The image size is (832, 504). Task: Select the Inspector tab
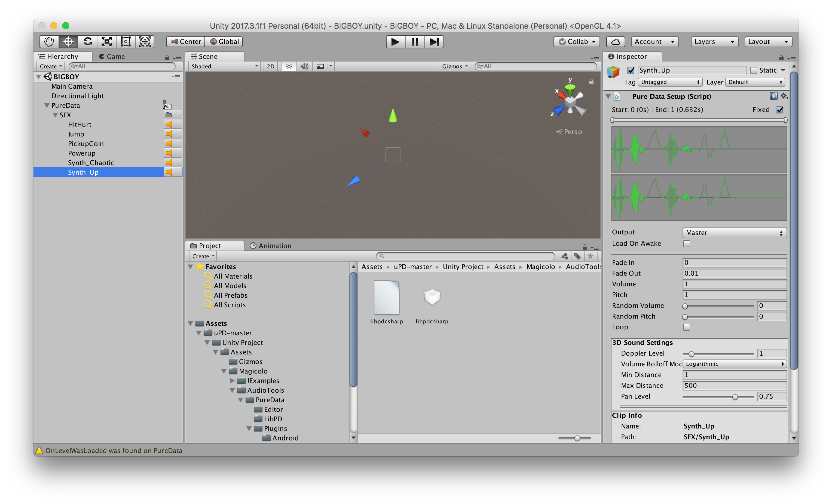632,56
